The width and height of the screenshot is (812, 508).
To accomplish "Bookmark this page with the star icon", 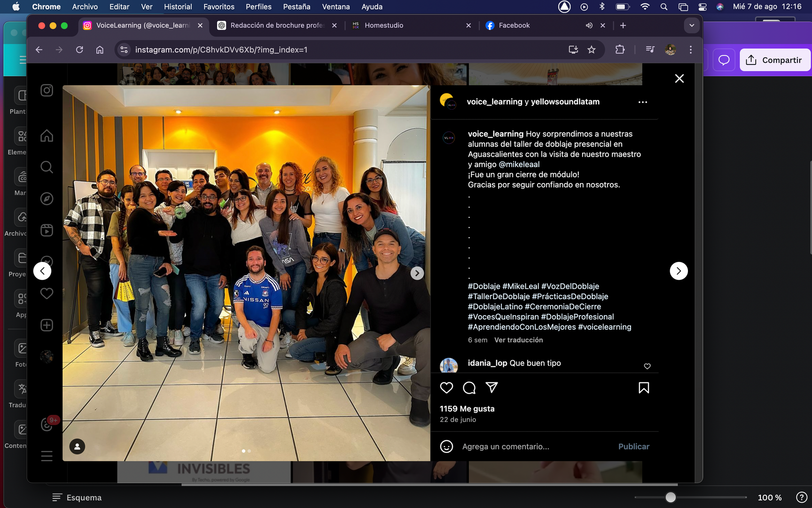I will coord(592,49).
